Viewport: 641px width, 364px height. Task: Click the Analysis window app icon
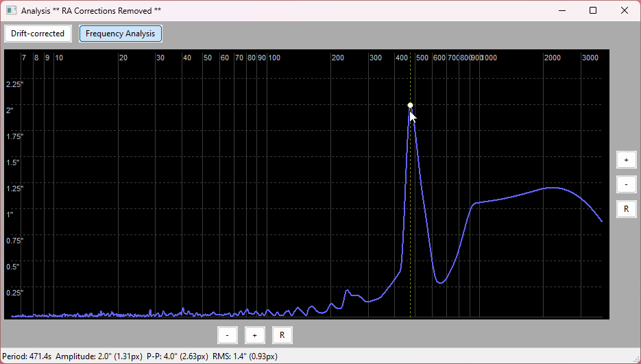[x=11, y=11]
